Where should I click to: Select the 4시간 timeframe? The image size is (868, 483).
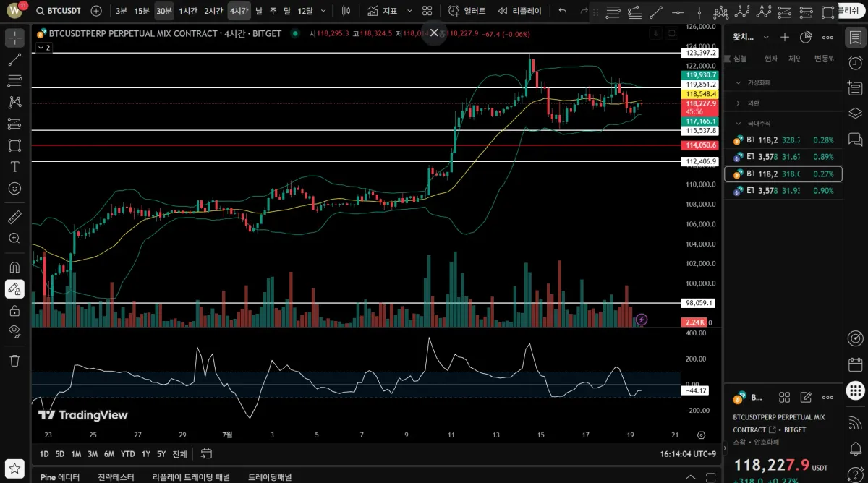coord(239,11)
